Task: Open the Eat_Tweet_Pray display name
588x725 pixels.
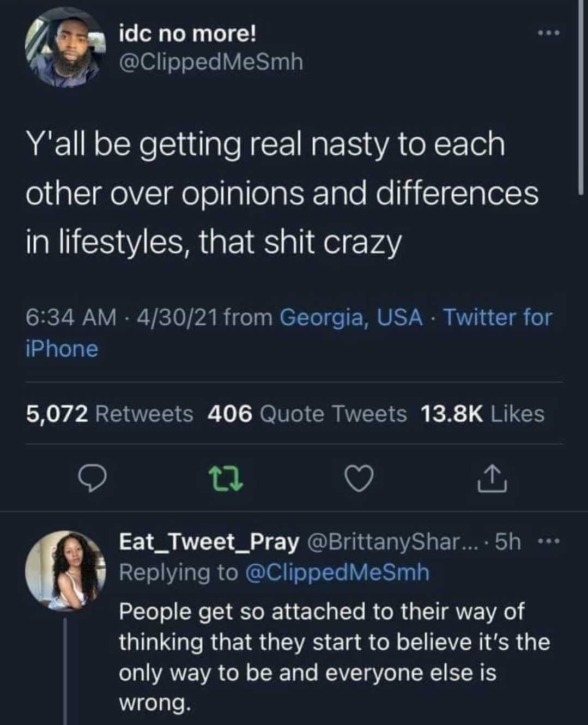Action: coord(209,542)
